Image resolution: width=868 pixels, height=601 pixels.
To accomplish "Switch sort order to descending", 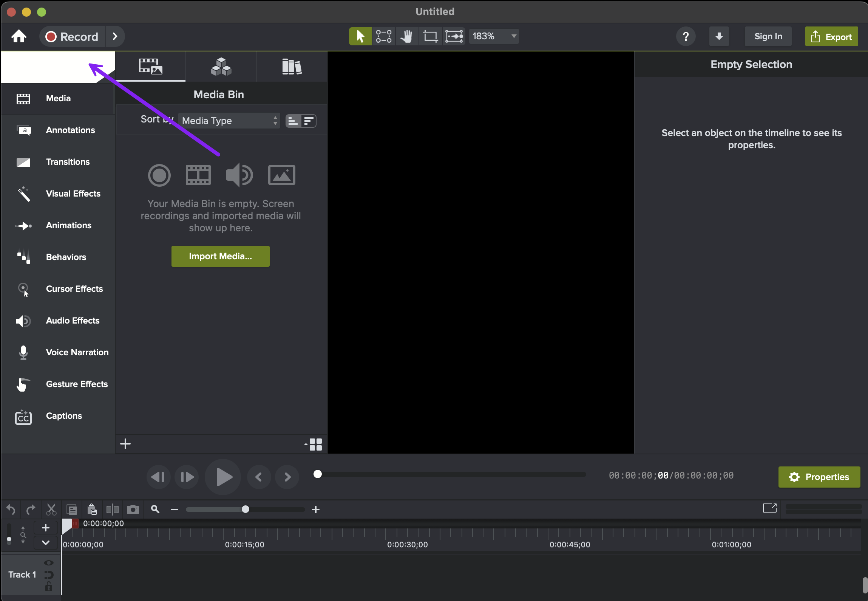I will (x=309, y=121).
